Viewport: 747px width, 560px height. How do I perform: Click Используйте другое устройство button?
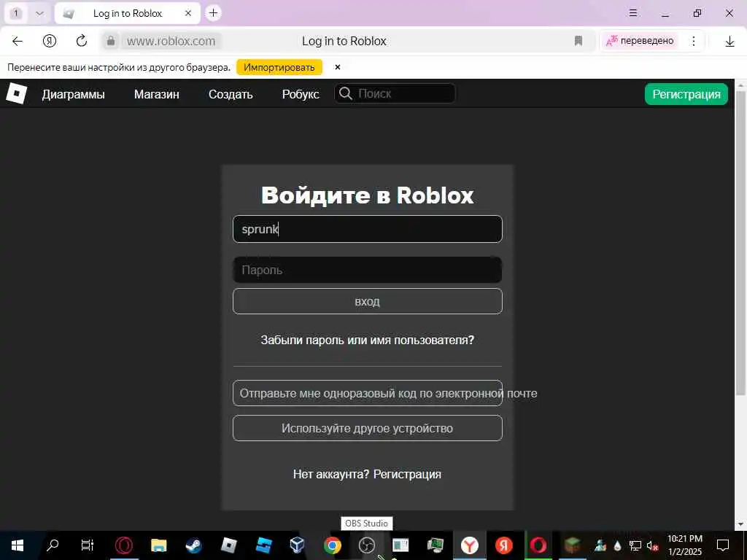(x=368, y=428)
